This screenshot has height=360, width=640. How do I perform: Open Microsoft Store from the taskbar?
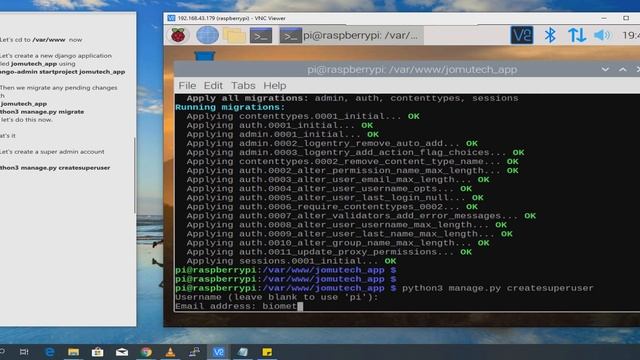[97, 352]
